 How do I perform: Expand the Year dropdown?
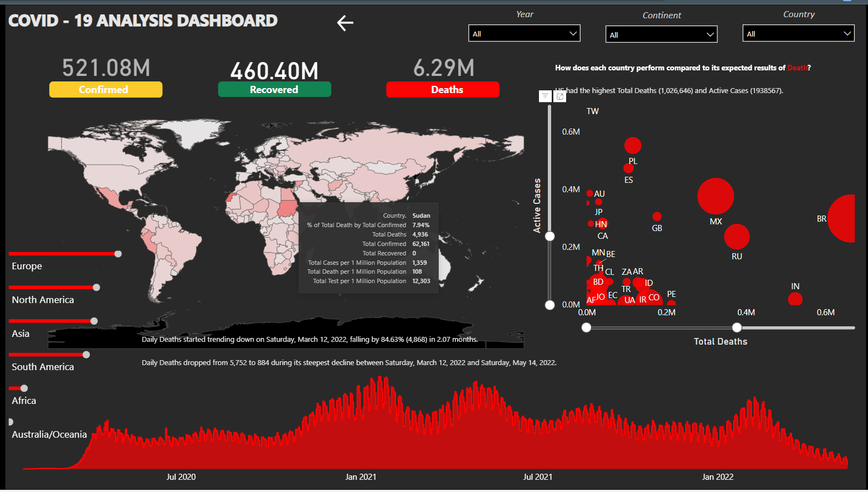pyautogui.click(x=524, y=33)
